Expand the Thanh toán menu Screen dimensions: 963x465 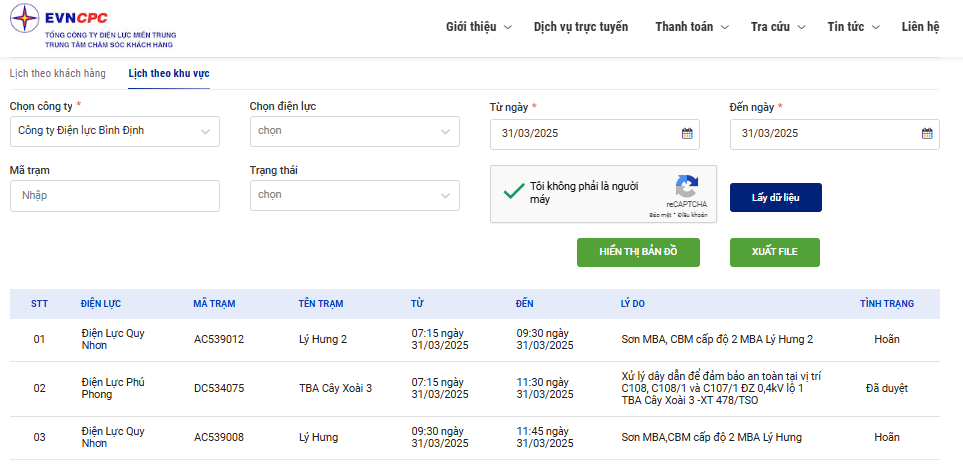(x=691, y=27)
